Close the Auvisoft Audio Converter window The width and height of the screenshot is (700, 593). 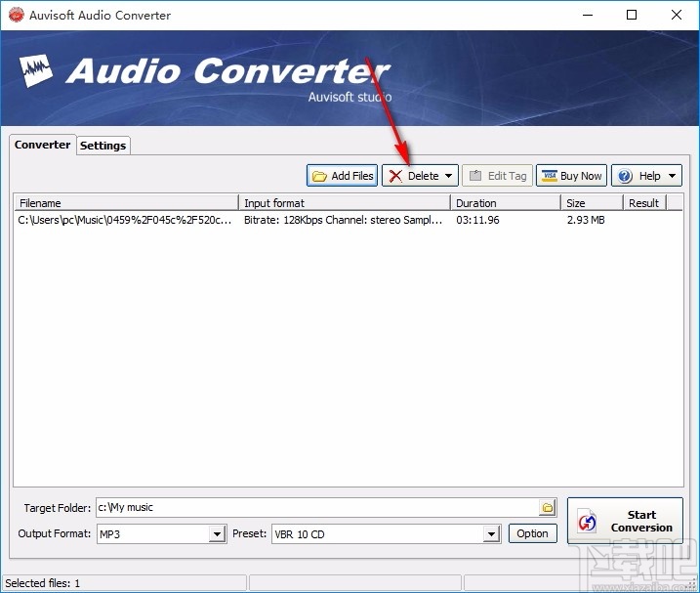677,15
